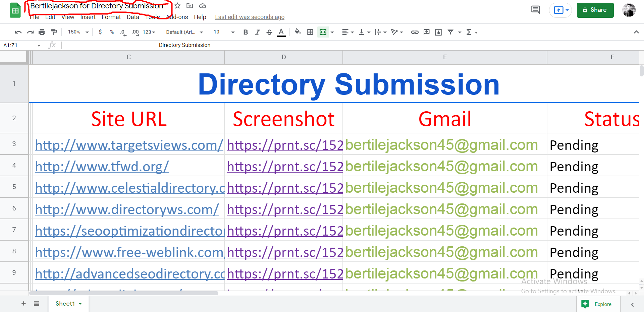Open the link http://www.tfwd.org/
The height and width of the screenshot is (312, 644).
102,166
